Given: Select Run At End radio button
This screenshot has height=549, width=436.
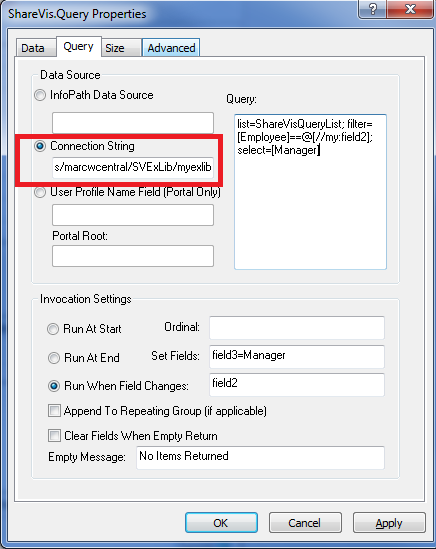Looking at the screenshot, I should (53, 358).
